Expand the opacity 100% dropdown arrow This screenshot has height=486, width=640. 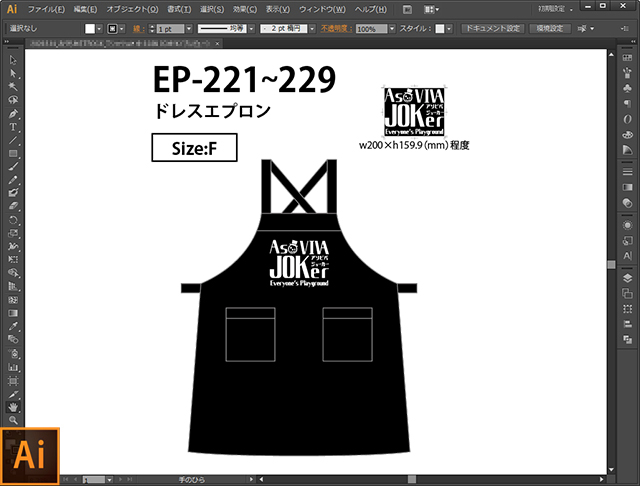coord(392,29)
